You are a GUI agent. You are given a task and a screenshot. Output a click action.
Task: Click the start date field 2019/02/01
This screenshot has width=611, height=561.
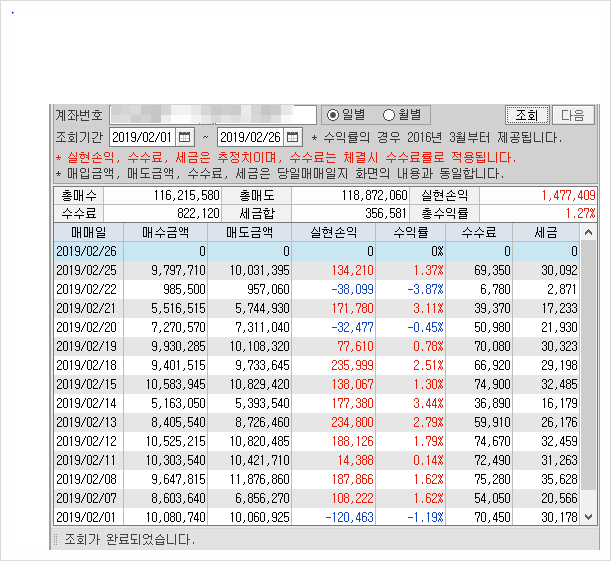point(143,137)
